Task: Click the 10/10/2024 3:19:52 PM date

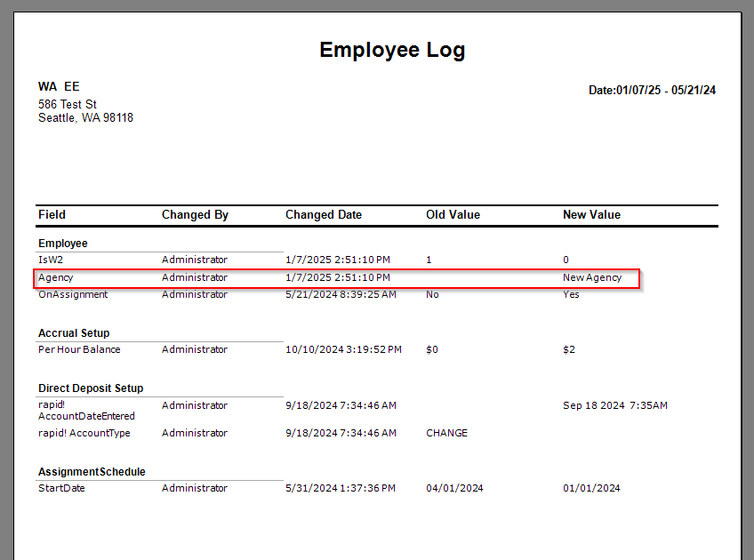Action: (343, 349)
